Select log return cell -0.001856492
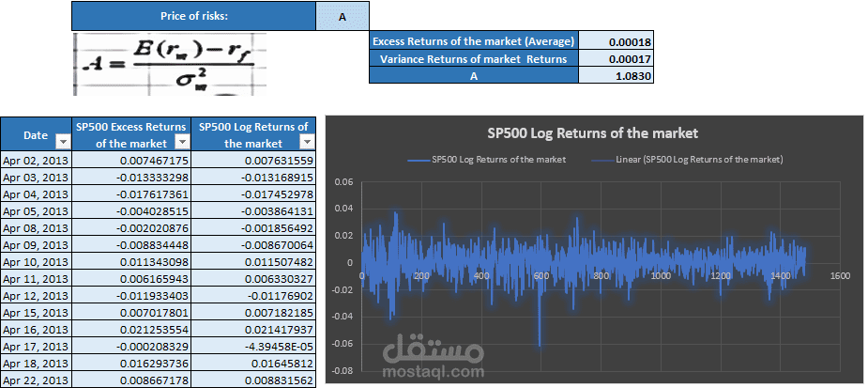Screen dimensions: 868x388 click(x=253, y=228)
